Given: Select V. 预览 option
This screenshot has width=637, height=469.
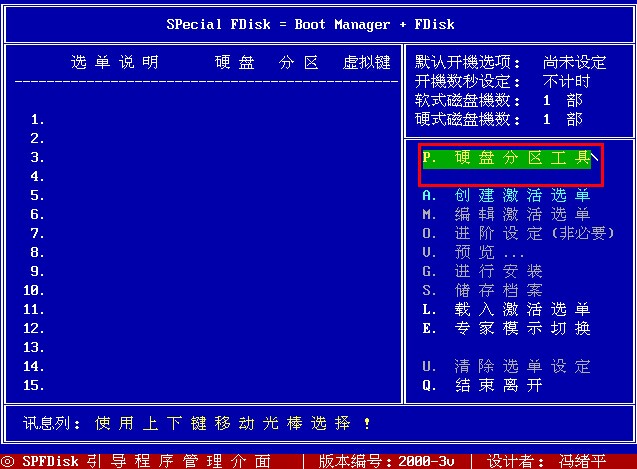Looking at the screenshot, I should pyautogui.click(x=473, y=252).
